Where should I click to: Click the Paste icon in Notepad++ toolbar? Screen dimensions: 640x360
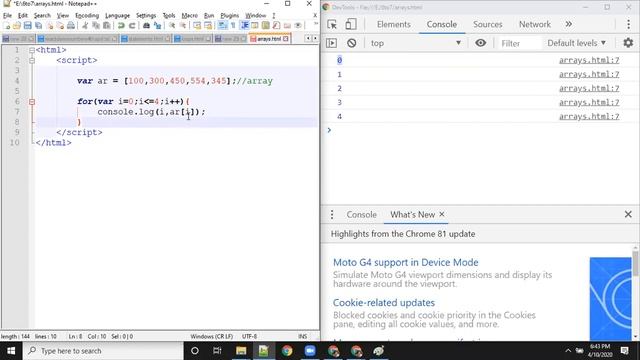(x=107, y=26)
